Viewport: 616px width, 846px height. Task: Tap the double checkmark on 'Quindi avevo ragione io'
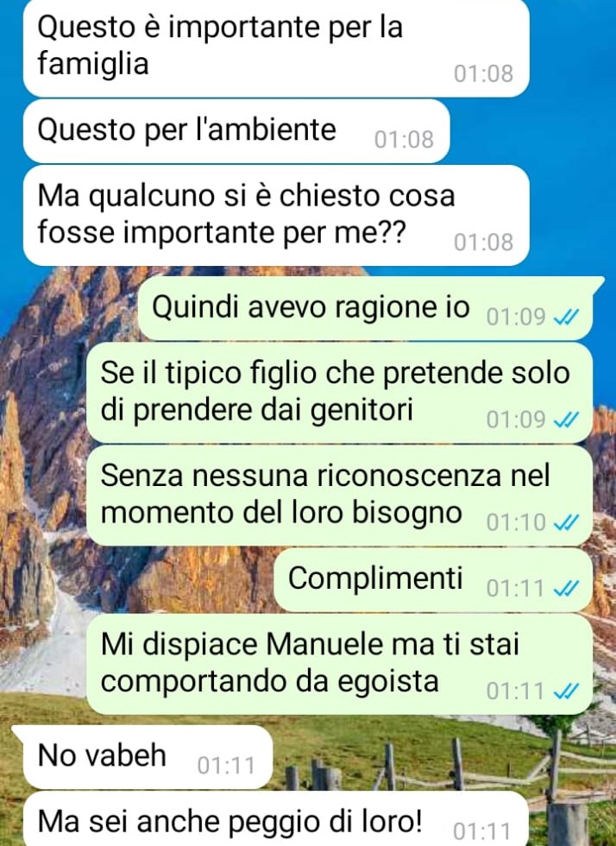pos(566,317)
